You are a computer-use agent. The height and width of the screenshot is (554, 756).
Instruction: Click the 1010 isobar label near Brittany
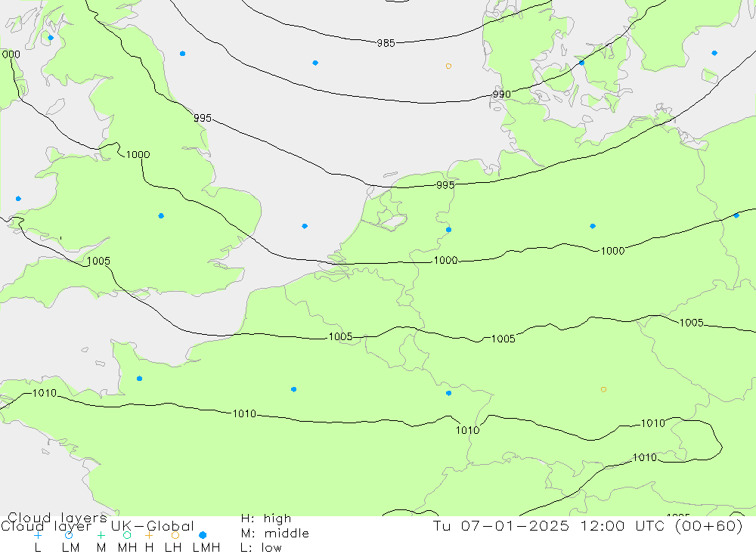coord(45,393)
